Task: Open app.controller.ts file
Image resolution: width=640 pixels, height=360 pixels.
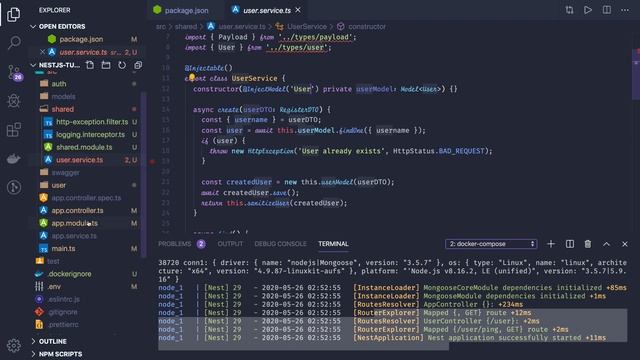Action: point(77,211)
